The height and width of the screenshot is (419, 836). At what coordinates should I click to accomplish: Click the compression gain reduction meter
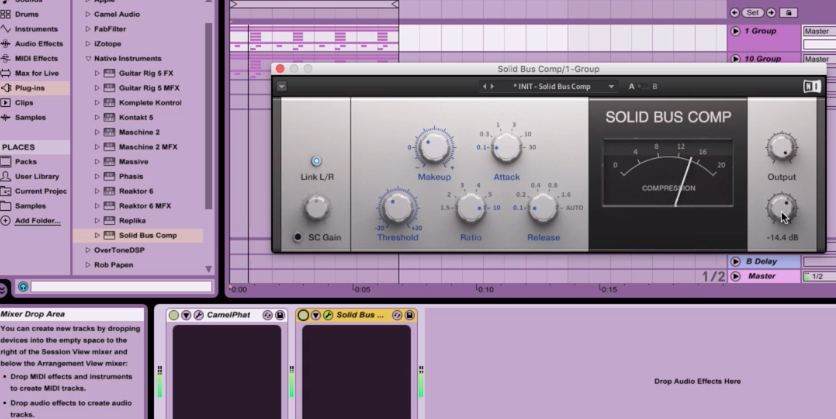668,173
